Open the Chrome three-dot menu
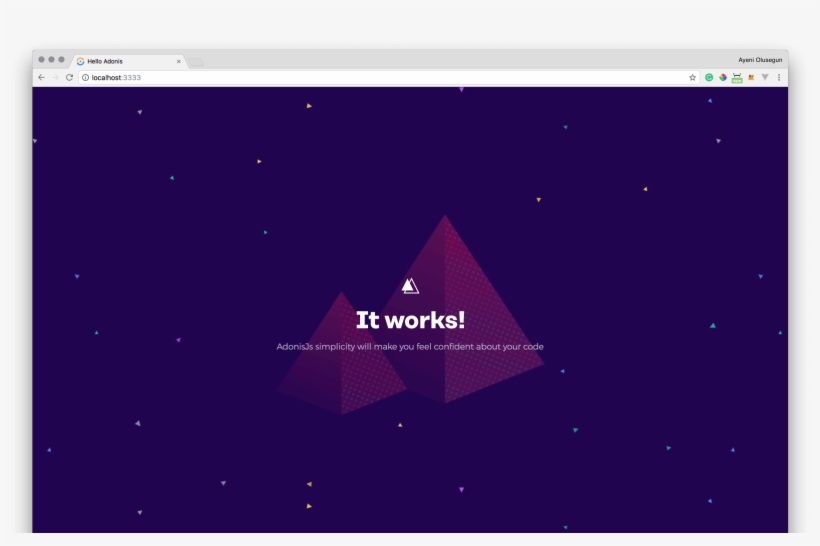 tap(779, 77)
